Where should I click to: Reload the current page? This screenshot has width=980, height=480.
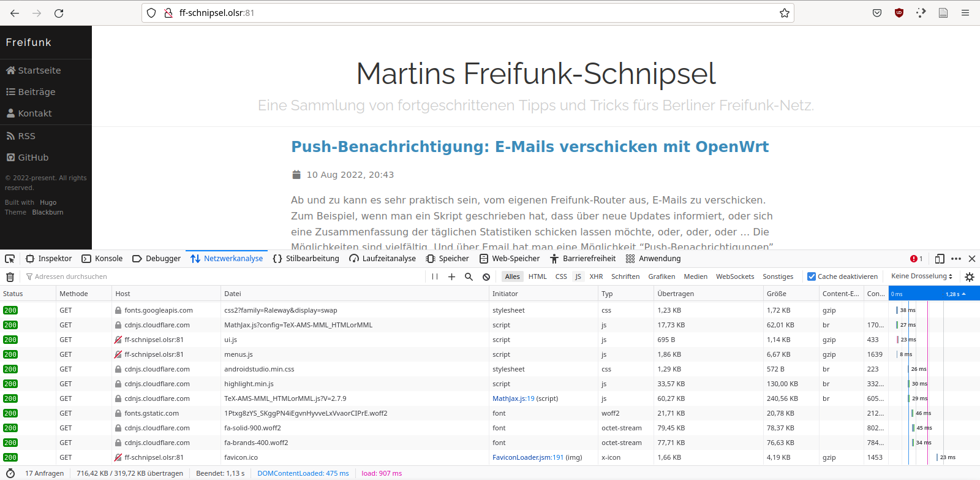[59, 13]
